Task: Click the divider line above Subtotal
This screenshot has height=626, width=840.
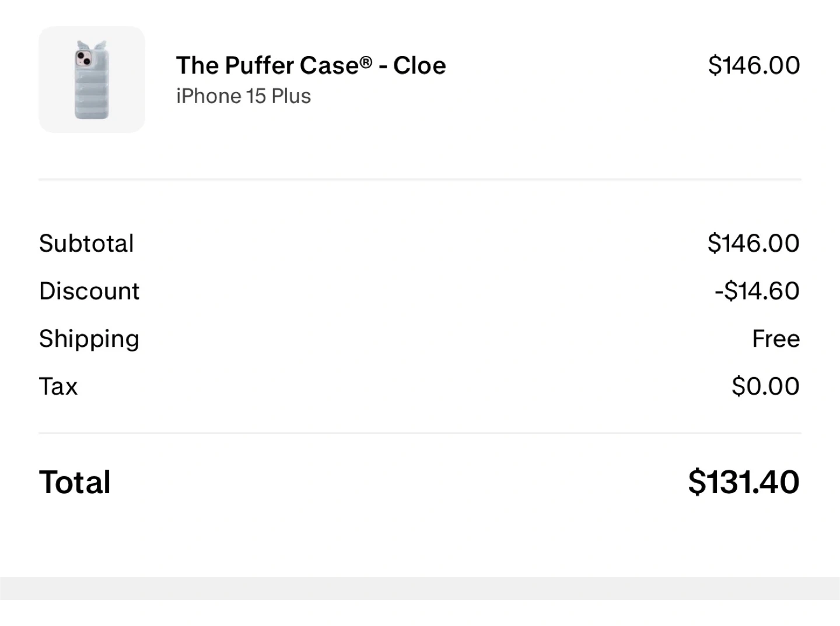Action: pos(420,180)
